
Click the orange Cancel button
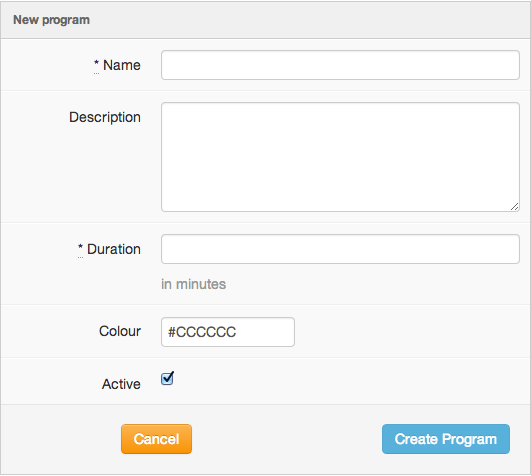pyautogui.click(x=156, y=439)
